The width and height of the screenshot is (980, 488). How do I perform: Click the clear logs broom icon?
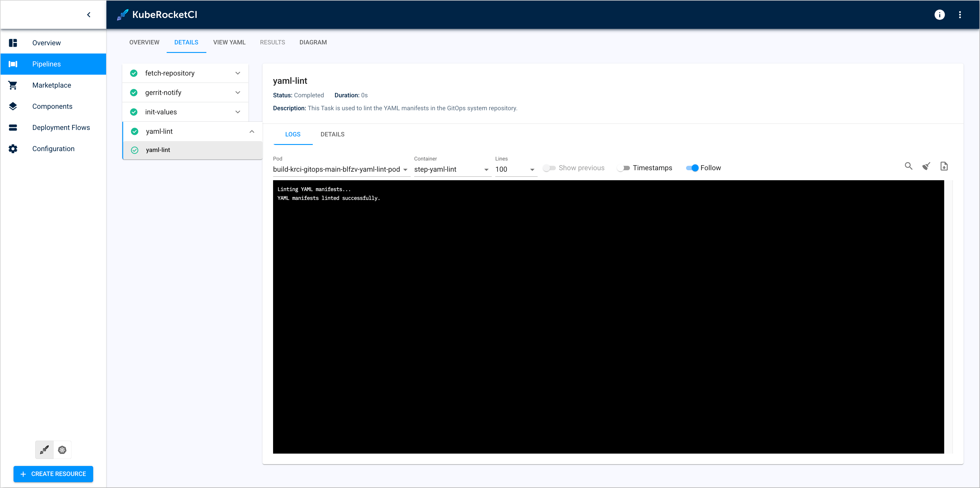point(926,166)
